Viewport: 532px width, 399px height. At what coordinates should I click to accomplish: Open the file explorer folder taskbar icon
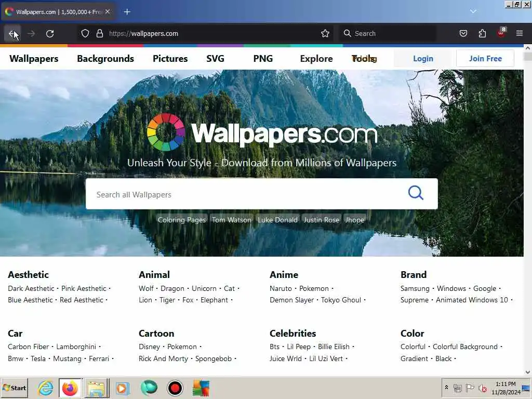96,388
